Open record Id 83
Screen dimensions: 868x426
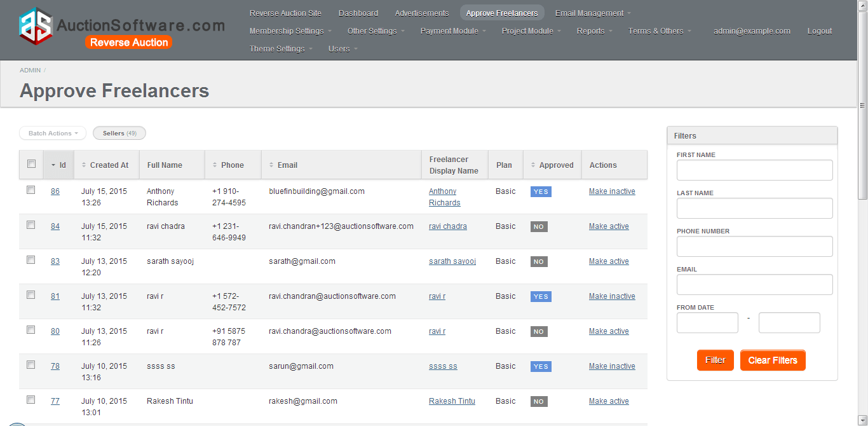[x=55, y=261]
